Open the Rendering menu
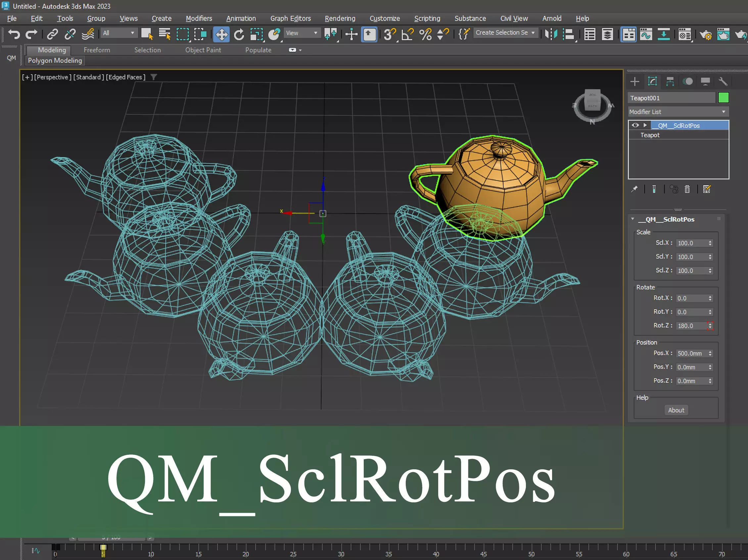 (340, 18)
